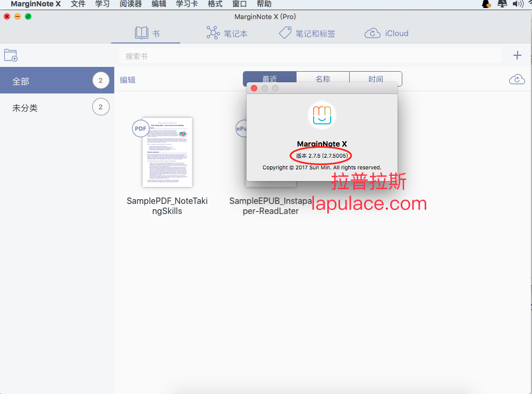Open the 书 (Books) tab

pyautogui.click(x=147, y=33)
